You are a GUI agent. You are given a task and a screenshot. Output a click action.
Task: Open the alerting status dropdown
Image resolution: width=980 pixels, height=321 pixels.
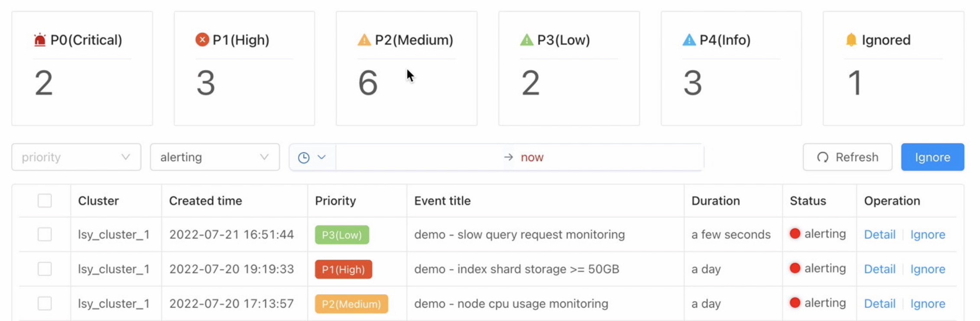(x=215, y=157)
